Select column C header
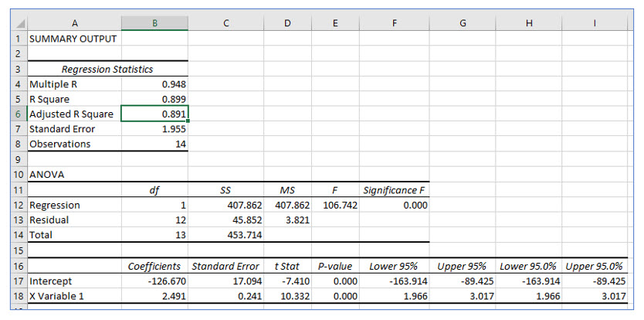The width and height of the screenshot is (644, 320). pos(226,23)
